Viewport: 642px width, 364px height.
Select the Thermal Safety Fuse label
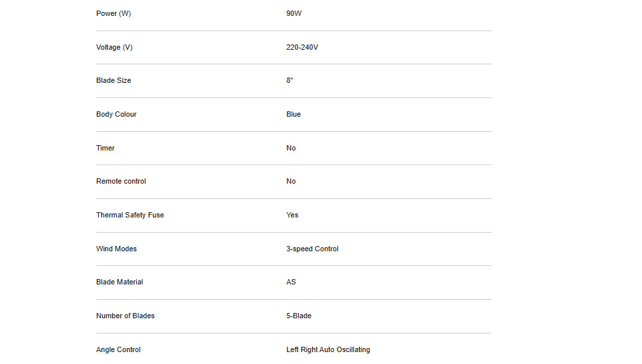pyautogui.click(x=129, y=215)
